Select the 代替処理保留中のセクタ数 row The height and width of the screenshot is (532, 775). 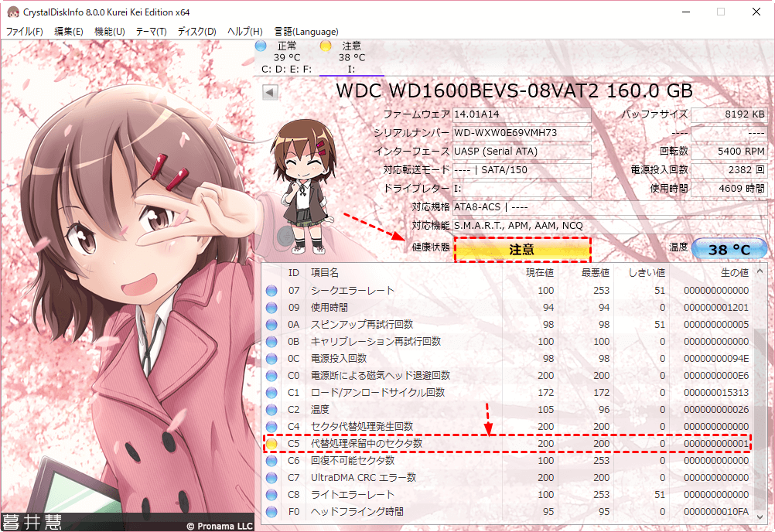(507, 444)
